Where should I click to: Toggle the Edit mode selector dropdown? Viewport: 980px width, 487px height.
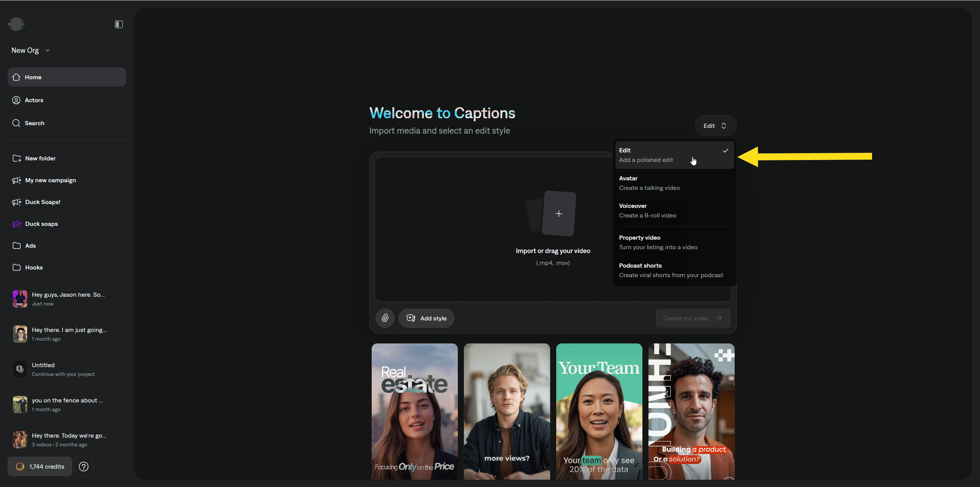coord(715,126)
